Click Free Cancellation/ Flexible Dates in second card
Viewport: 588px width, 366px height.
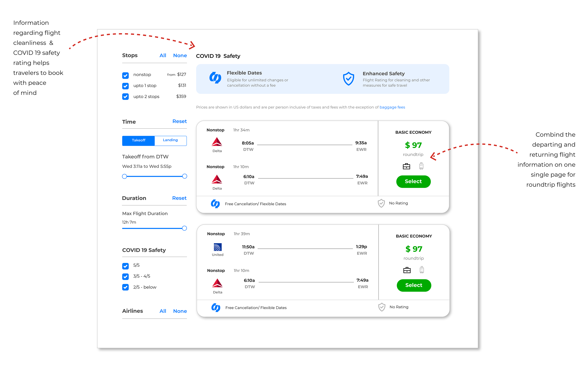point(256,308)
